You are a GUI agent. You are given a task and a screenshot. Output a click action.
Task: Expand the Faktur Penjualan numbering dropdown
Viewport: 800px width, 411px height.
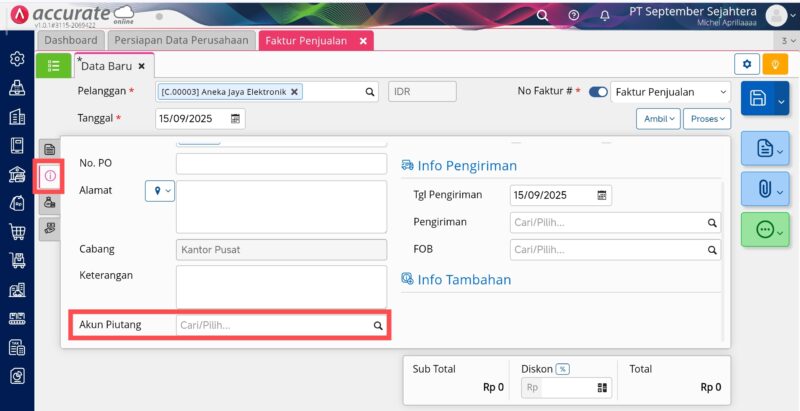coord(724,92)
